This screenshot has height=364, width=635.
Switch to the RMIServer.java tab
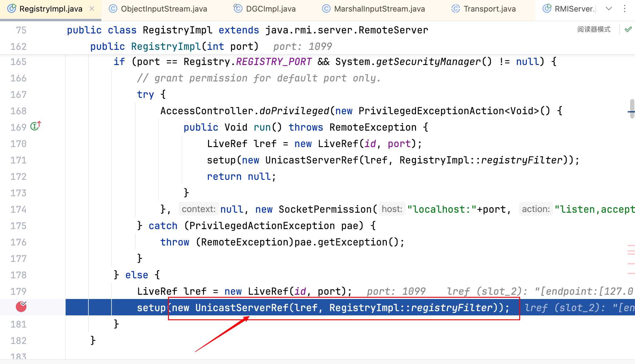[574, 9]
